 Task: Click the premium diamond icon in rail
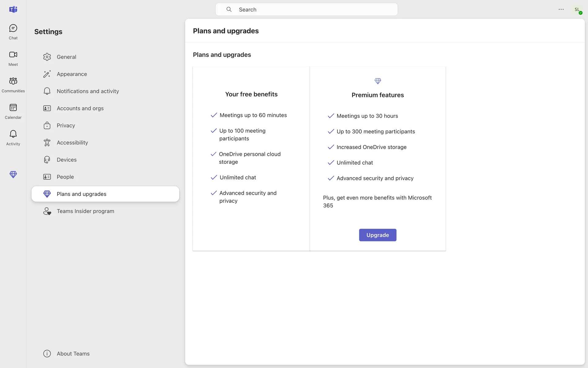(x=13, y=174)
